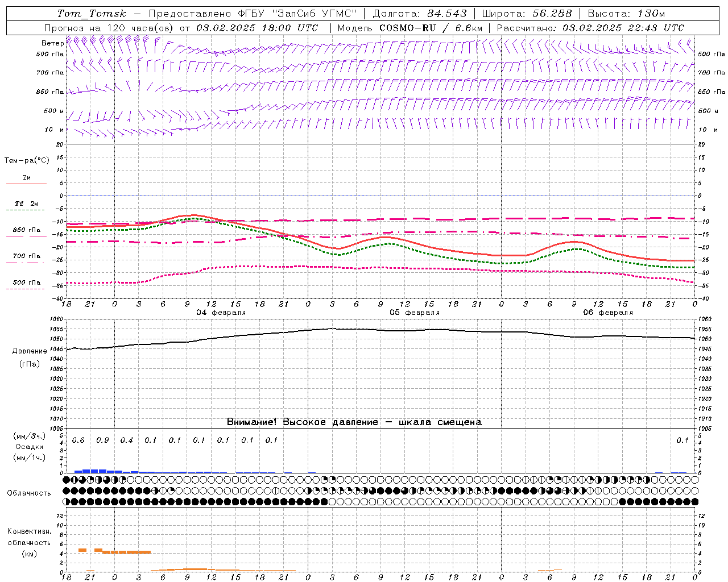Click the Давление pressure panel label

[x=30, y=351]
